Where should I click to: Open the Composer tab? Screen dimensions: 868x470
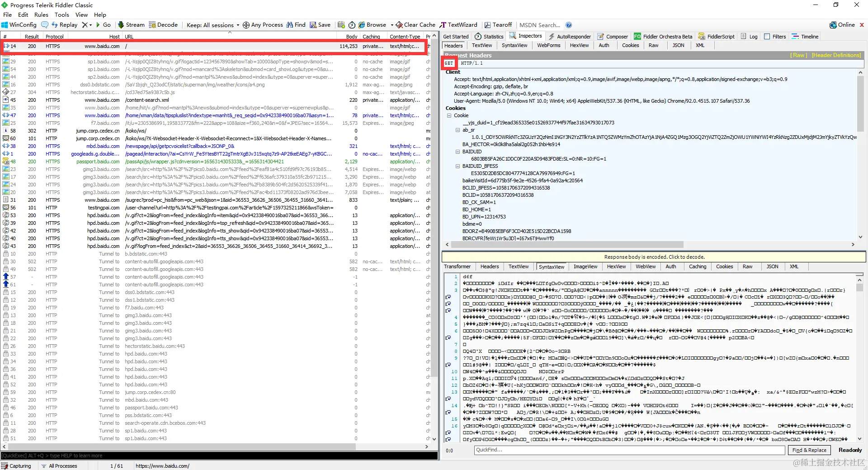click(x=613, y=37)
